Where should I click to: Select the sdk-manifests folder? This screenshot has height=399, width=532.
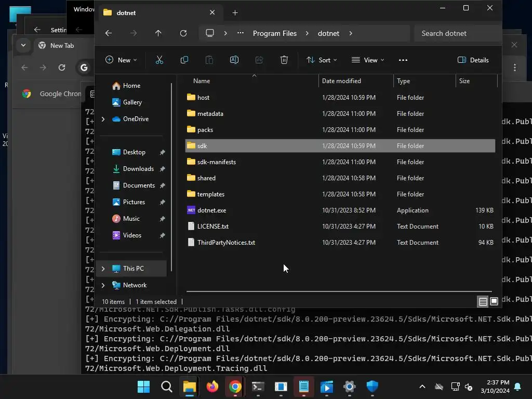pyautogui.click(x=340, y=162)
